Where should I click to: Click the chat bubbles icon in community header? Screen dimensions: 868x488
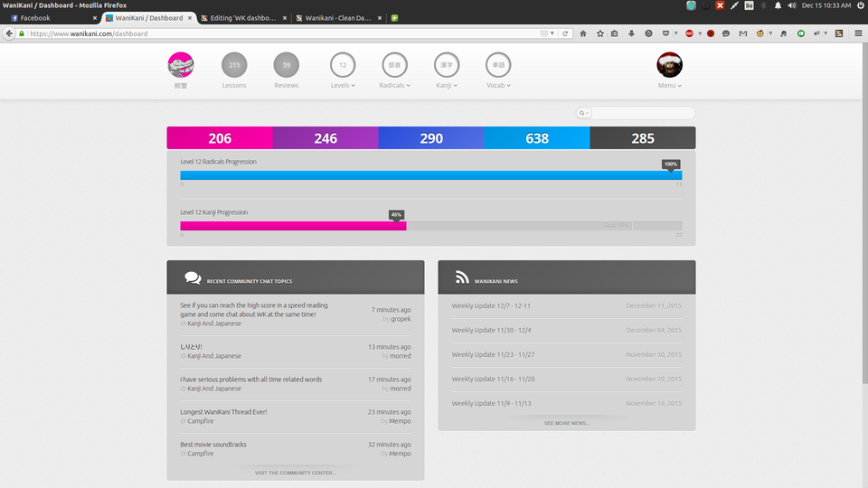click(x=193, y=277)
